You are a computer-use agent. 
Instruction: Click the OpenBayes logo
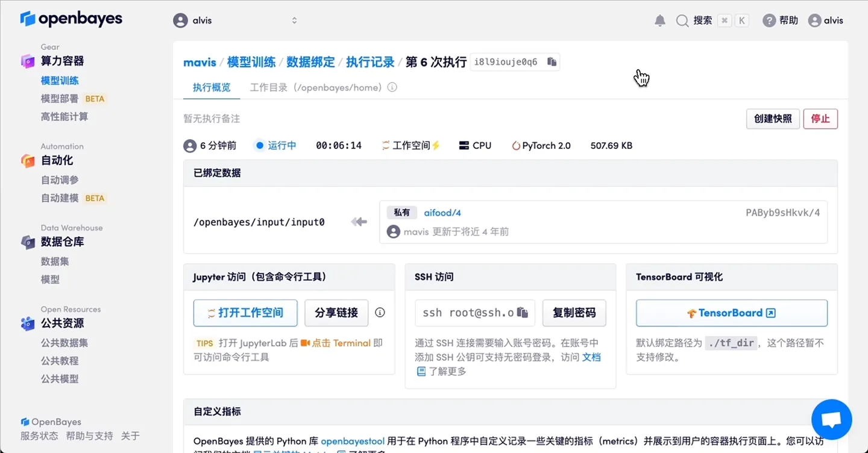(71, 19)
